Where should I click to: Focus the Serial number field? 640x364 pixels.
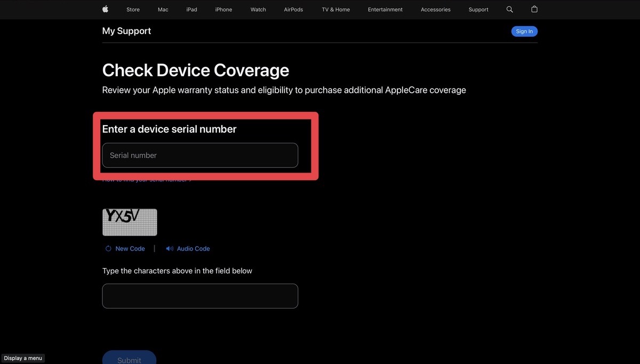[200, 155]
